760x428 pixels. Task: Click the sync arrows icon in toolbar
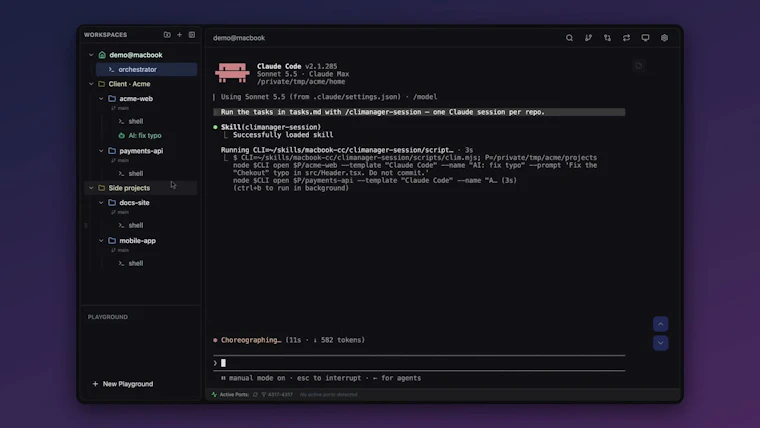point(626,38)
